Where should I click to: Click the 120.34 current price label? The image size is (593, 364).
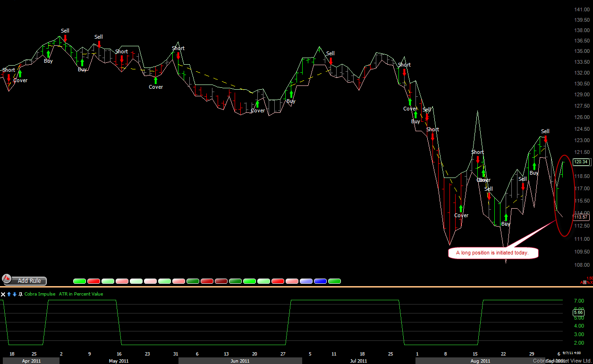(x=581, y=162)
